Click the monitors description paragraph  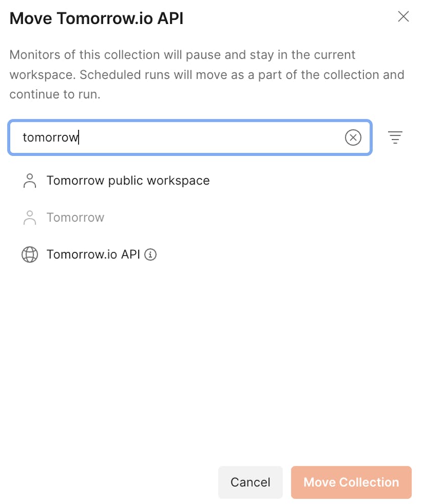(204, 74)
